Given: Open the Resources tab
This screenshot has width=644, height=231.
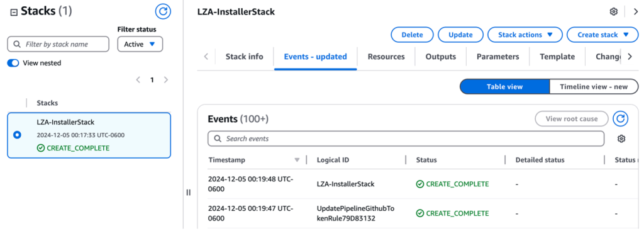Looking at the screenshot, I should click(386, 57).
